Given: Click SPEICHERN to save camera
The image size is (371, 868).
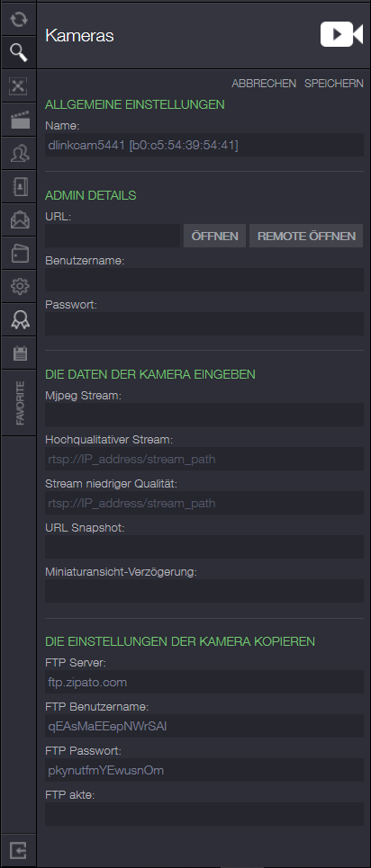Looking at the screenshot, I should 334,84.
